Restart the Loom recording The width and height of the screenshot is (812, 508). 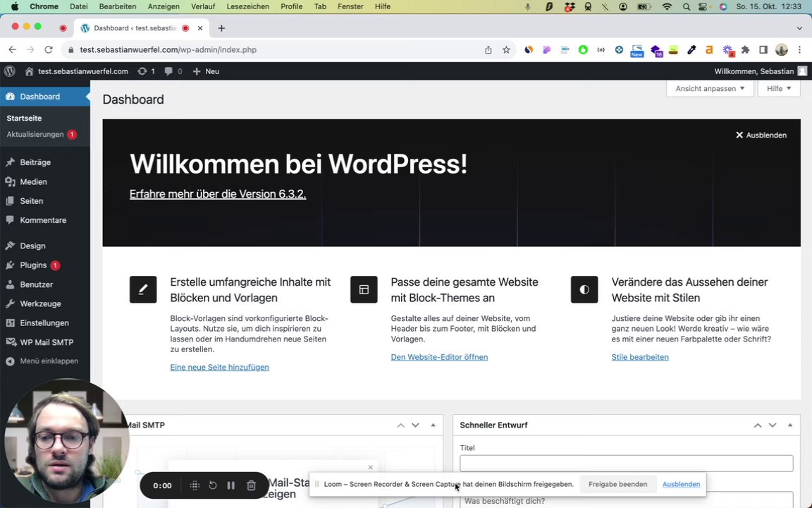213,485
